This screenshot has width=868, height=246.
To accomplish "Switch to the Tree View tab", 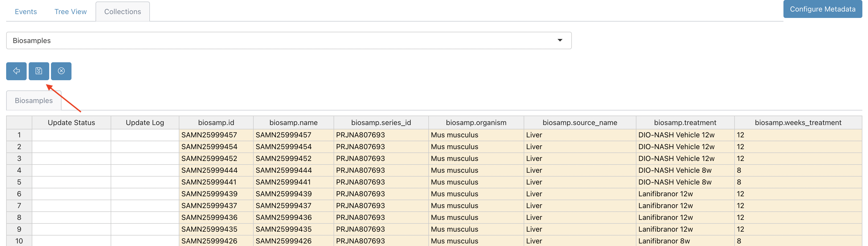I will coord(70,12).
